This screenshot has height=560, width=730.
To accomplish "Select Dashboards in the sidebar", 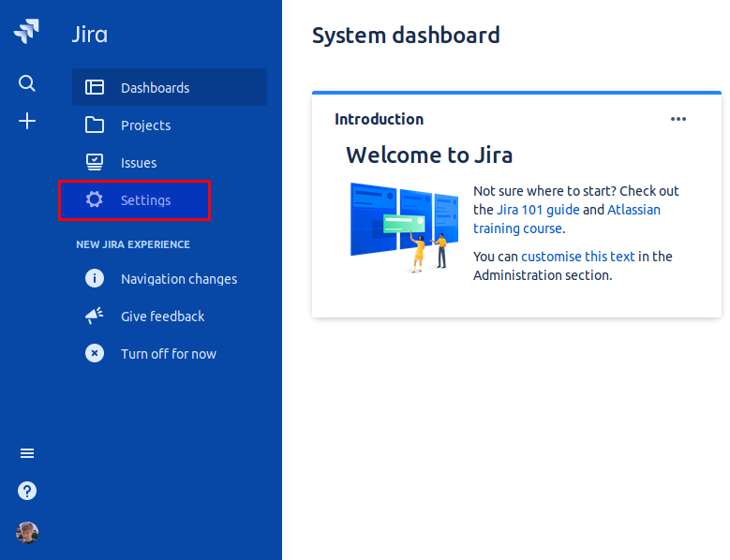I will coord(170,87).
